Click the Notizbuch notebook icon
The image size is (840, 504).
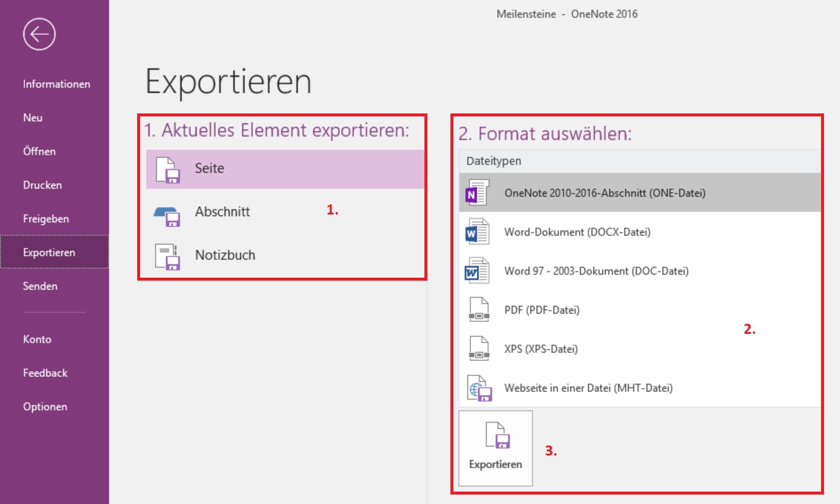tap(167, 256)
